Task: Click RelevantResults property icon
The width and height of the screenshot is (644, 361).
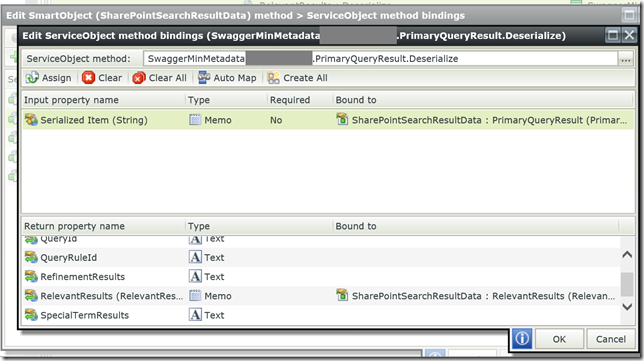Action: coord(31,295)
